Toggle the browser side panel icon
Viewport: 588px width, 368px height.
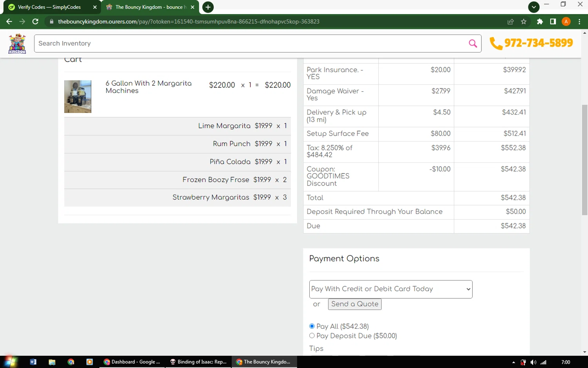[553, 22]
